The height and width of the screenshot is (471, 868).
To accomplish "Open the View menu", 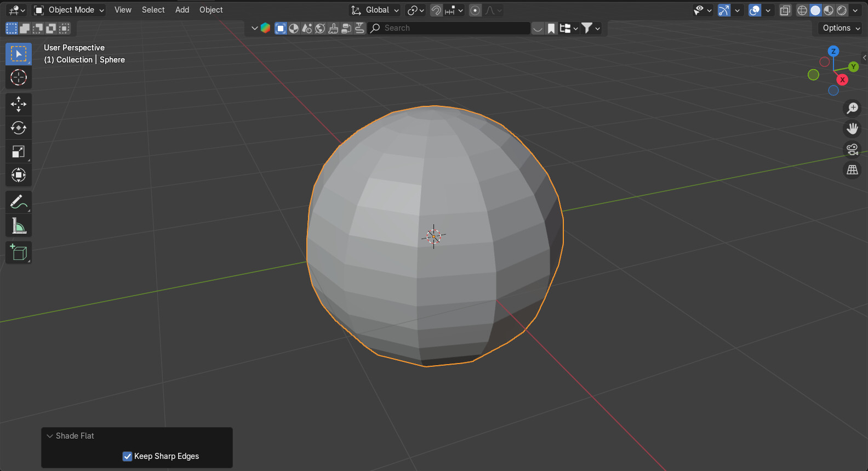I will pos(123,10).
